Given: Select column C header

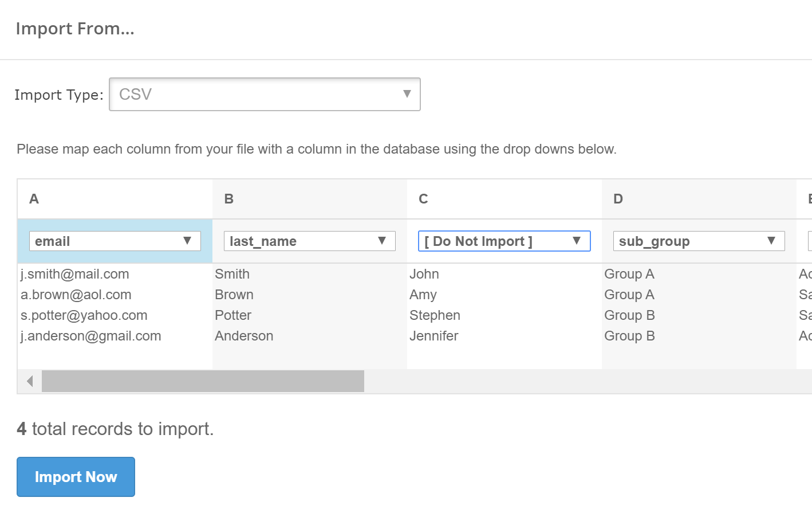Looking at the screenshot, I should (x=424, y=199).
